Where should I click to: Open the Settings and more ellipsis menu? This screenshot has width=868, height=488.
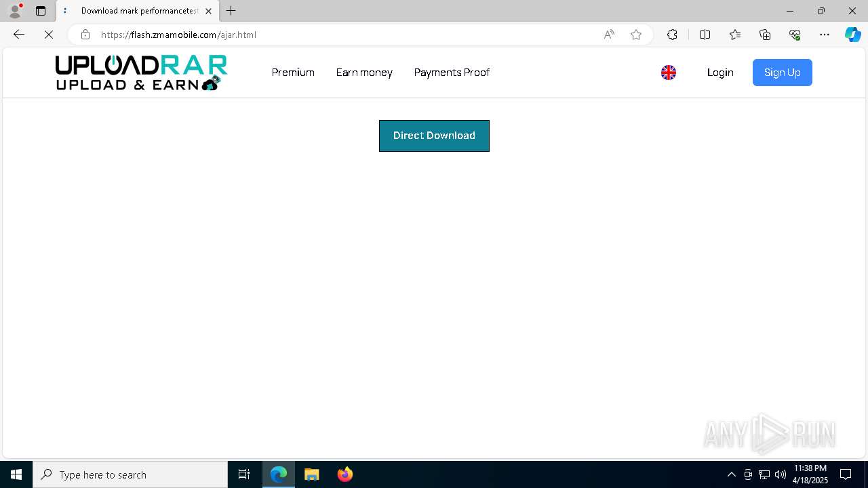point(825,35)
